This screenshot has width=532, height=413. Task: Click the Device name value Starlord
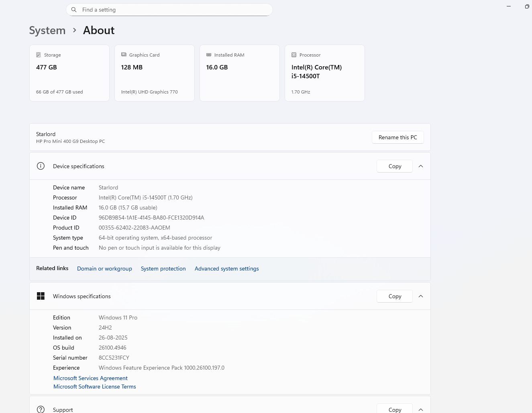[108, 187]
